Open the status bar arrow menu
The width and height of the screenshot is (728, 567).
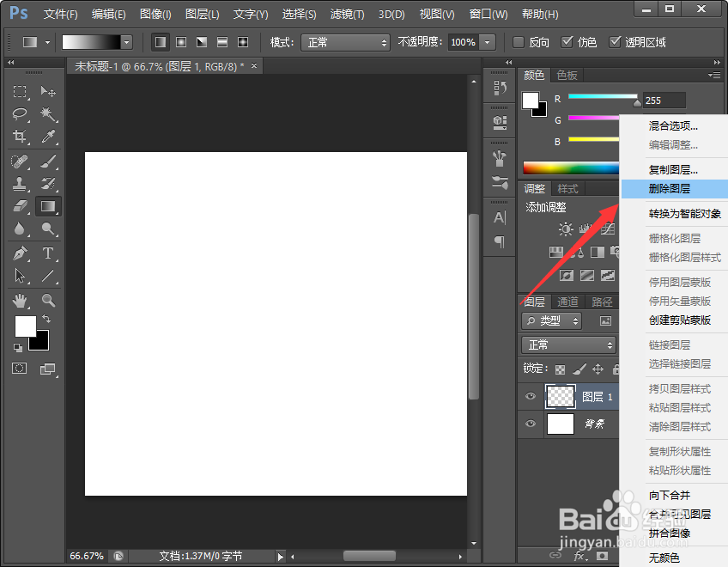pos(280,557)
